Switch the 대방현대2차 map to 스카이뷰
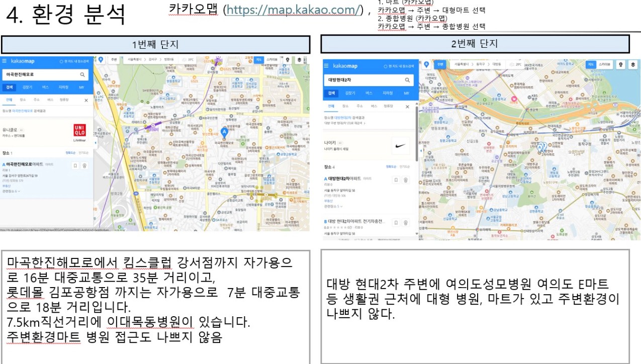 [x=604, y=64]
